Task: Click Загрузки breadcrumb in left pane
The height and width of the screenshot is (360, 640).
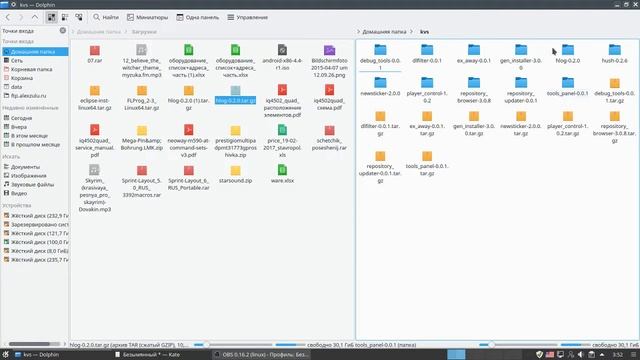Action: tap(144, 31)
